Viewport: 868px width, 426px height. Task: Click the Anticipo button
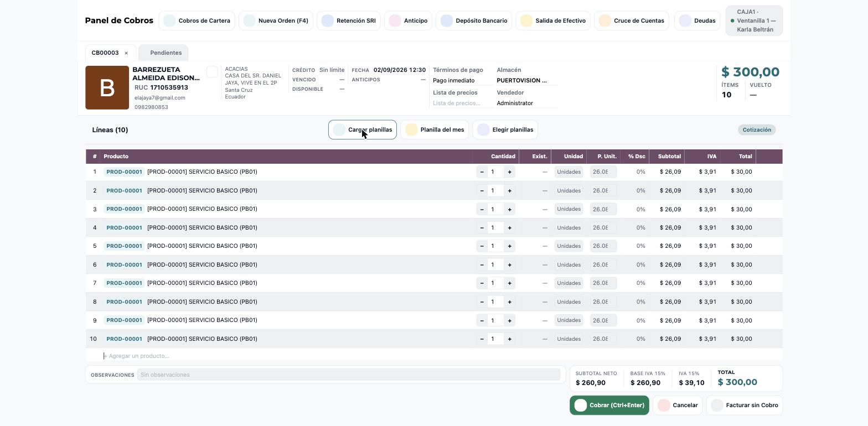(x=408, y=20)
